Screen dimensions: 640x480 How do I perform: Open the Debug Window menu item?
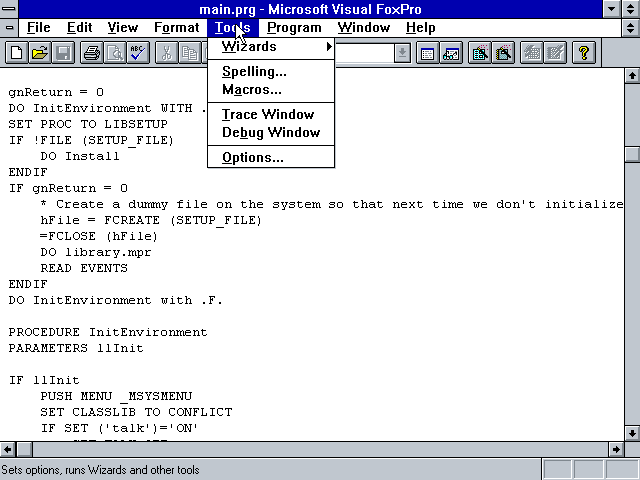click(271, 133)
